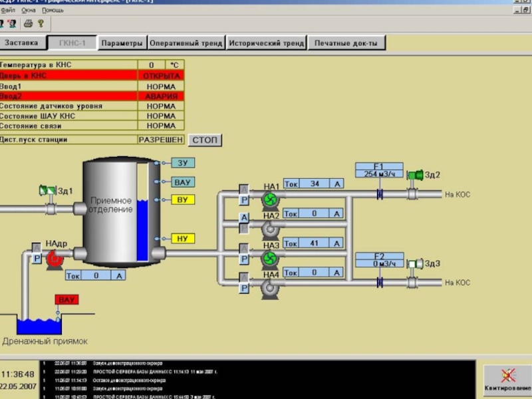This screenshot has width=532, height=399.
Task: Click the Зд2 green valve actuator
Action: [416, 175]
